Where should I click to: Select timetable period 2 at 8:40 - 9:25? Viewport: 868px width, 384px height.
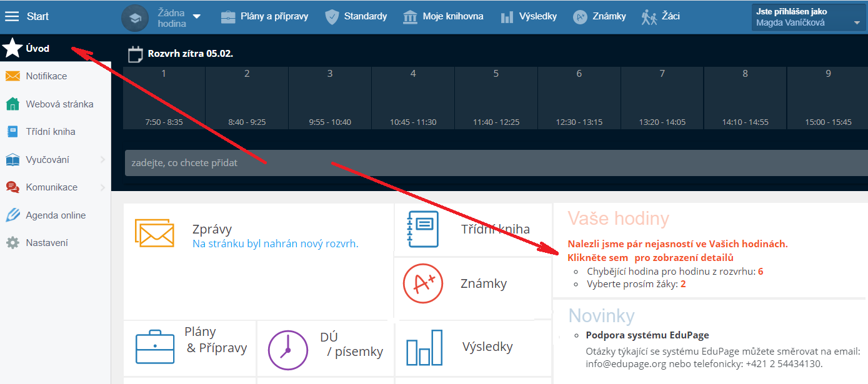pyautogui.click(x=247, y=98)
